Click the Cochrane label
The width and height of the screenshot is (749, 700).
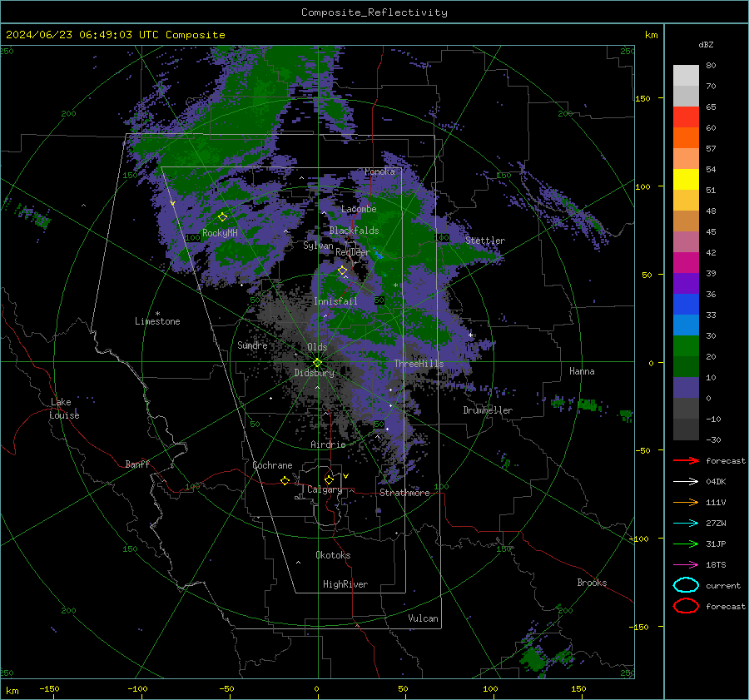click(272, 465)
